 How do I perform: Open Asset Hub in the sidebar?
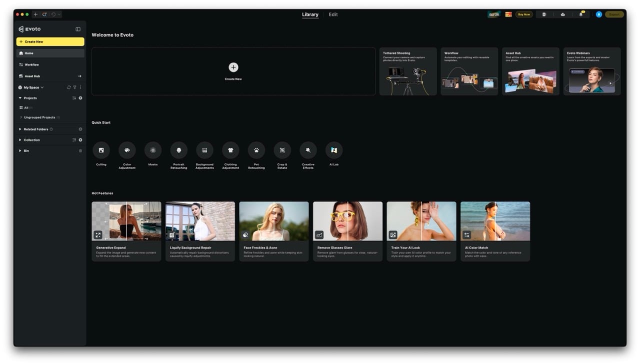tap(50, 76)
